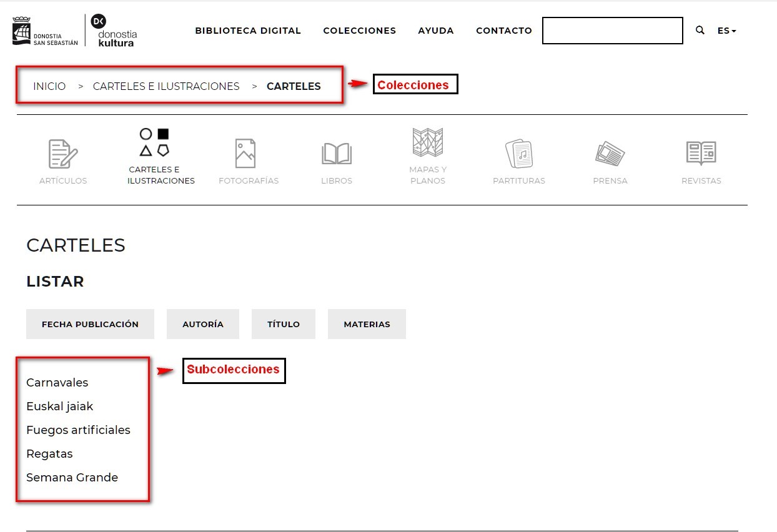Open the Prensa newspaper icon
This screenshot has height=532, width=777.
click(610, 154)
